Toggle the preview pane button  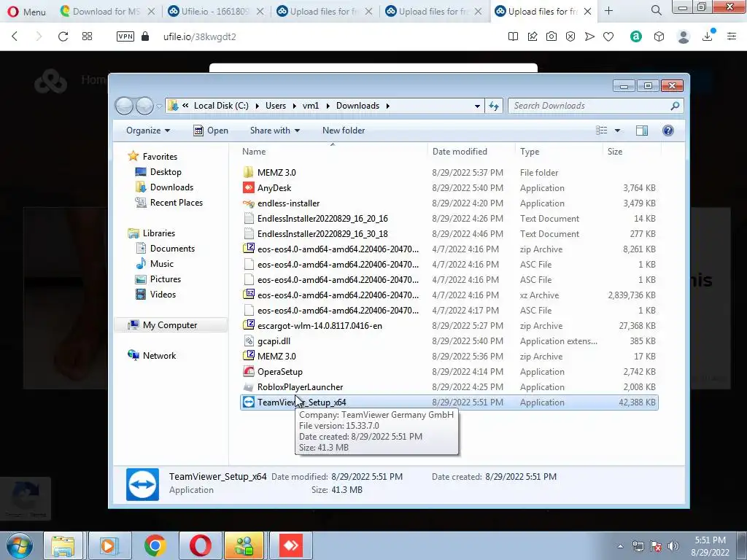click(642, 131)
